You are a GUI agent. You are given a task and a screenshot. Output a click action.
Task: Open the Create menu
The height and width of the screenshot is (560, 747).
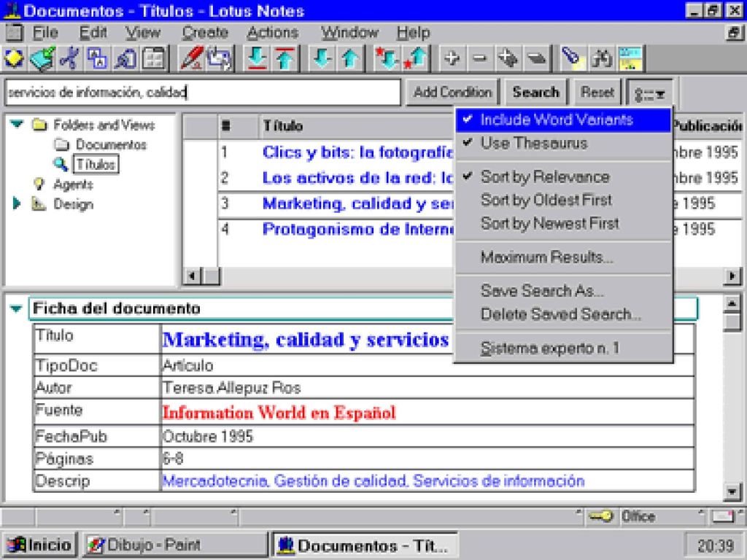click(204, 32)
